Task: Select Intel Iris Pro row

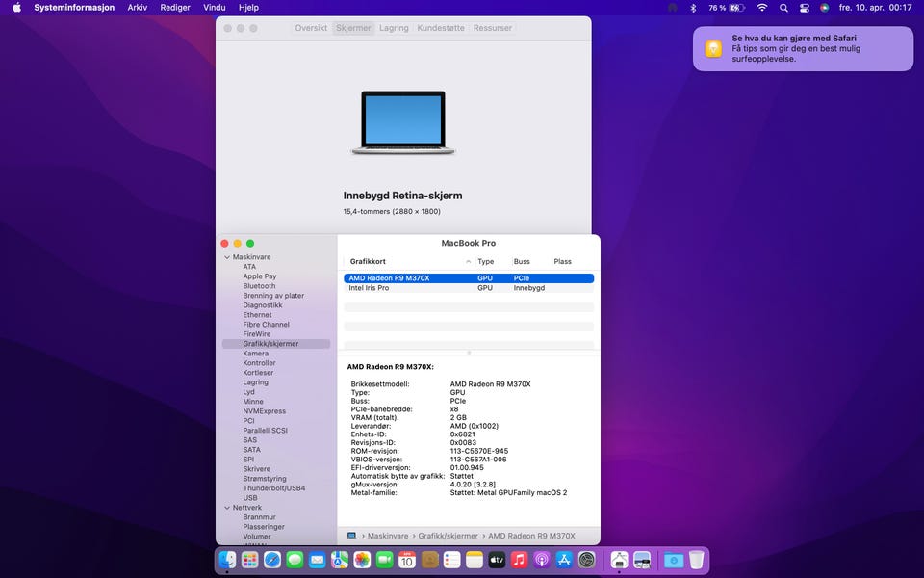Action: 469,288
